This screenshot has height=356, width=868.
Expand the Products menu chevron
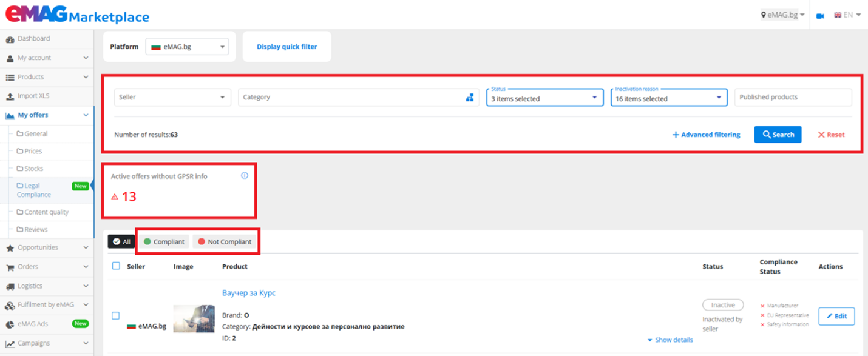[86, 78]
